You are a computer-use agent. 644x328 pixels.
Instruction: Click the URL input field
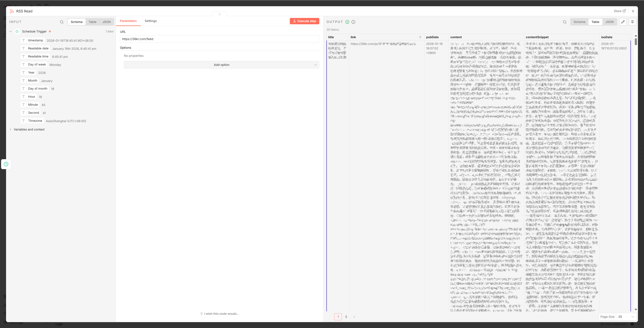(x=219, y=39)
